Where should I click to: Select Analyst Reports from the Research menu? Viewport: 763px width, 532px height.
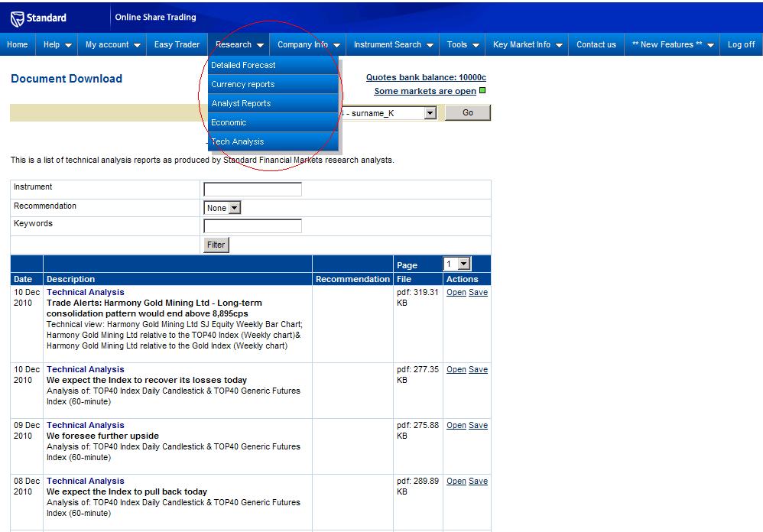tap(241, 103)
